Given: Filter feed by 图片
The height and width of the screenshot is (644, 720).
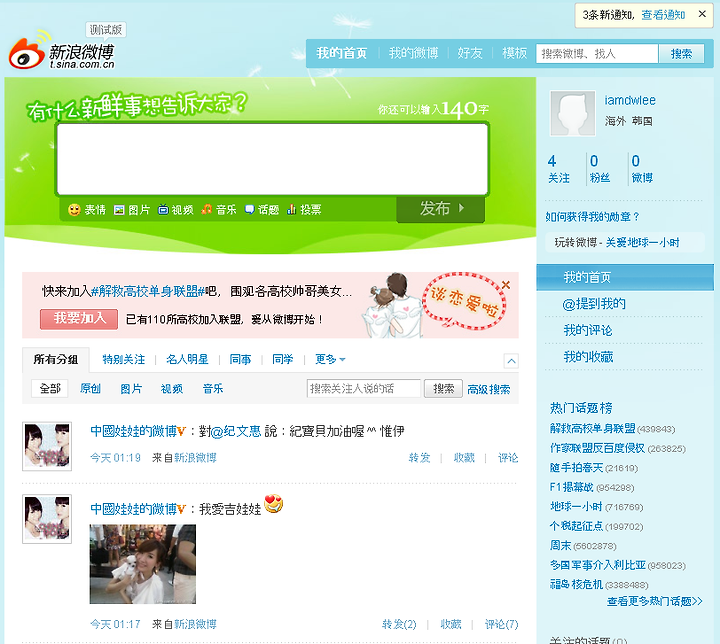Looking at the screenshot, I should pos(131,389).
